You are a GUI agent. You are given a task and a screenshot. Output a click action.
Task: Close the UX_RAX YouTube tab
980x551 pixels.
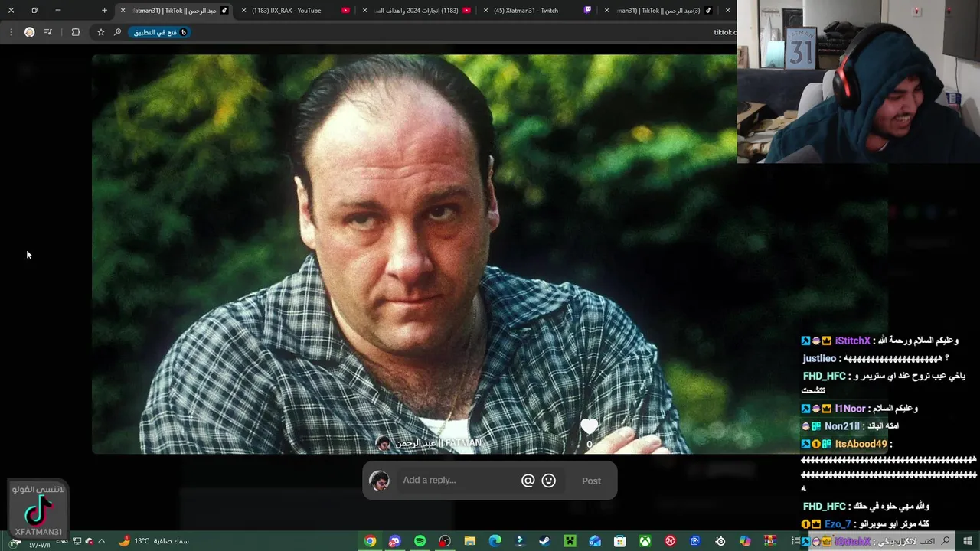[x=244, y=11]
